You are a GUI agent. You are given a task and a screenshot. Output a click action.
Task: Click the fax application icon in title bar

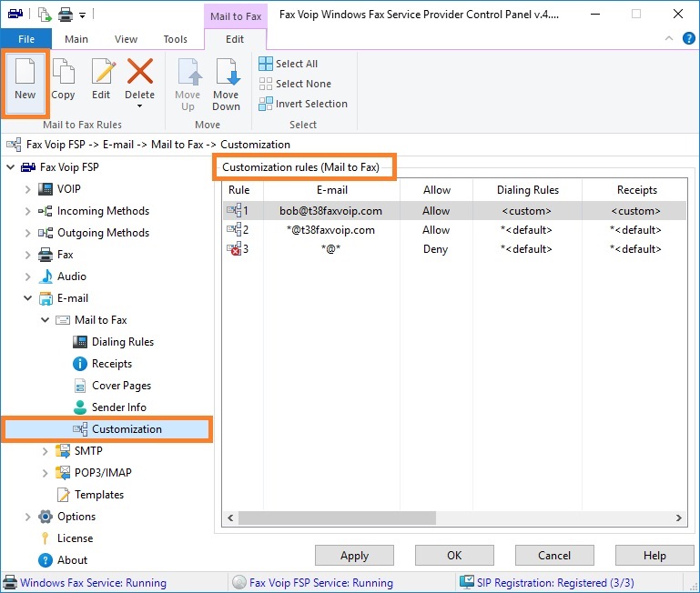click(15, 15)
